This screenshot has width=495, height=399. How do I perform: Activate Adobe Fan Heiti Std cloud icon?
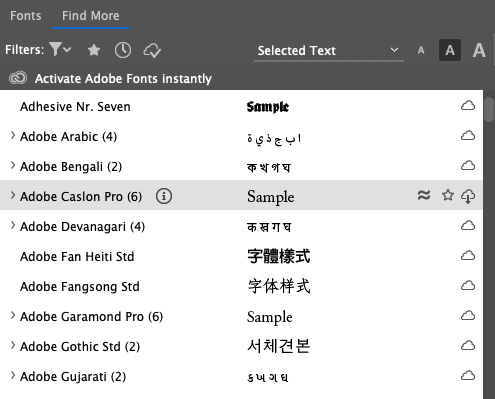(468, 256)
